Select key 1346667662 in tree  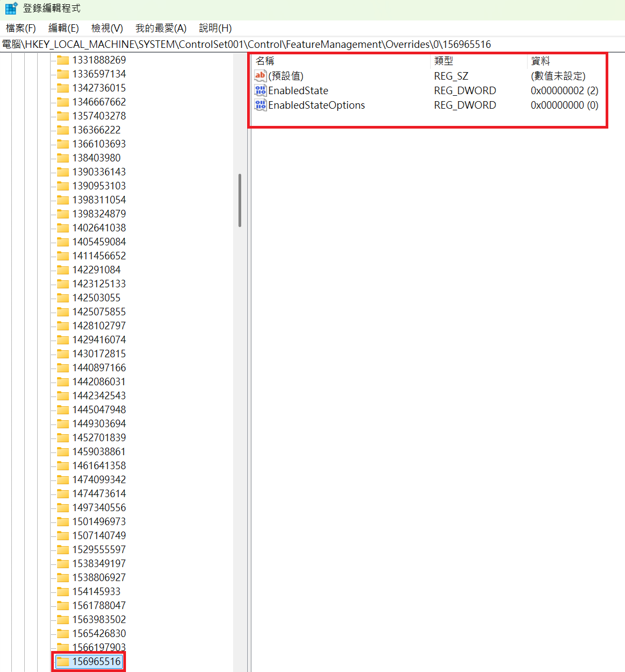(99, 102)
